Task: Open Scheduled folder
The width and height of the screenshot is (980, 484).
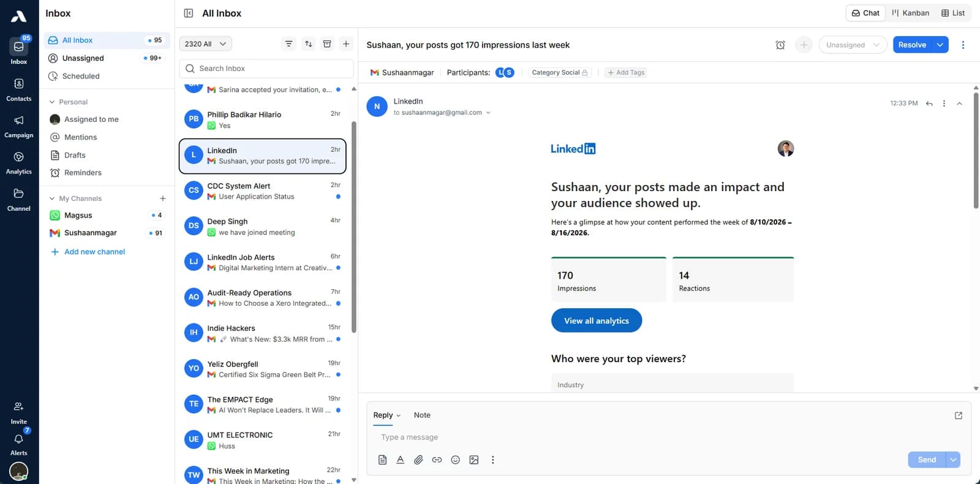Action: pyautogui.click(x=106, y=76)
